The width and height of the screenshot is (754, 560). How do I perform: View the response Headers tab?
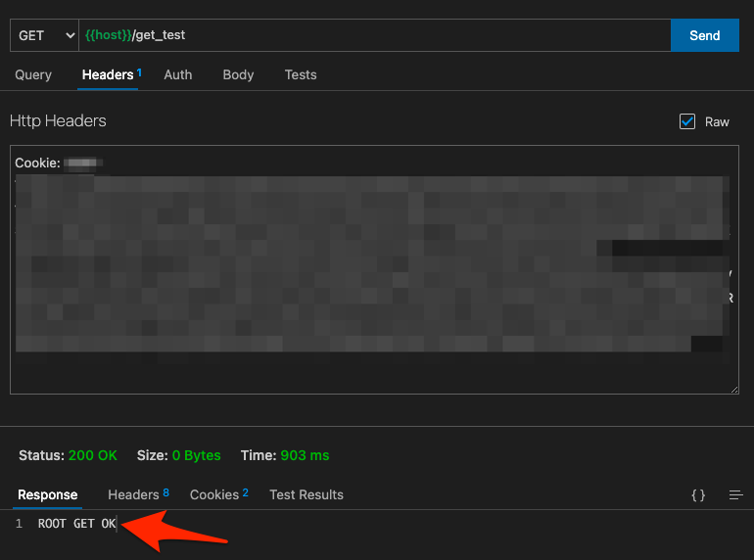tap(138, 494)
